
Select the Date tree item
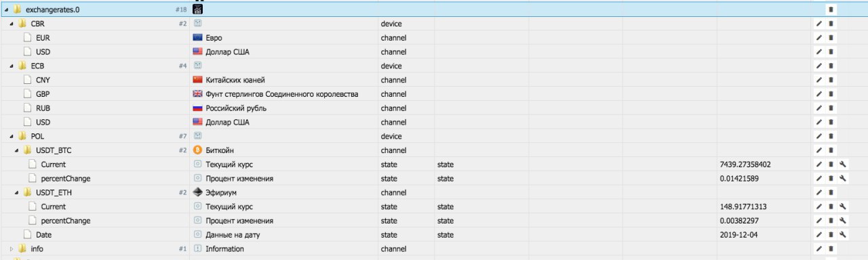coord(43,235)
